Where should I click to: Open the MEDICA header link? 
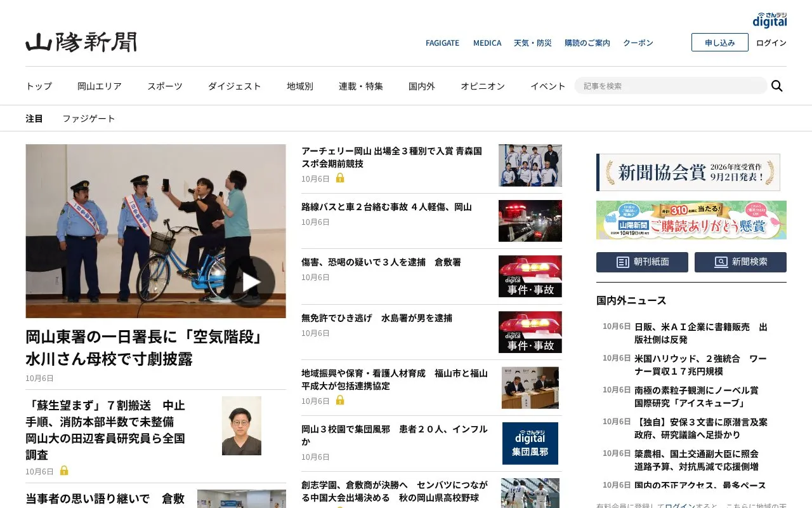[487, 43]
